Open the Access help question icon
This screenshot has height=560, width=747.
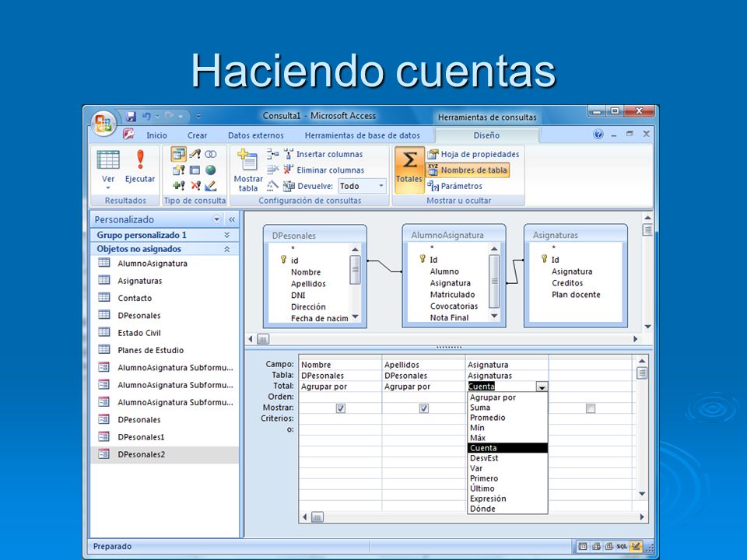point(598,135)
